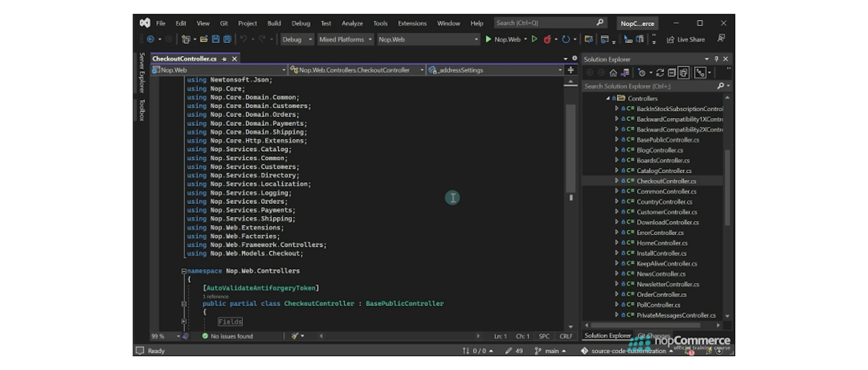Click the Visual Studio logo icon
The image size is (868, 370).
point(145,23)
